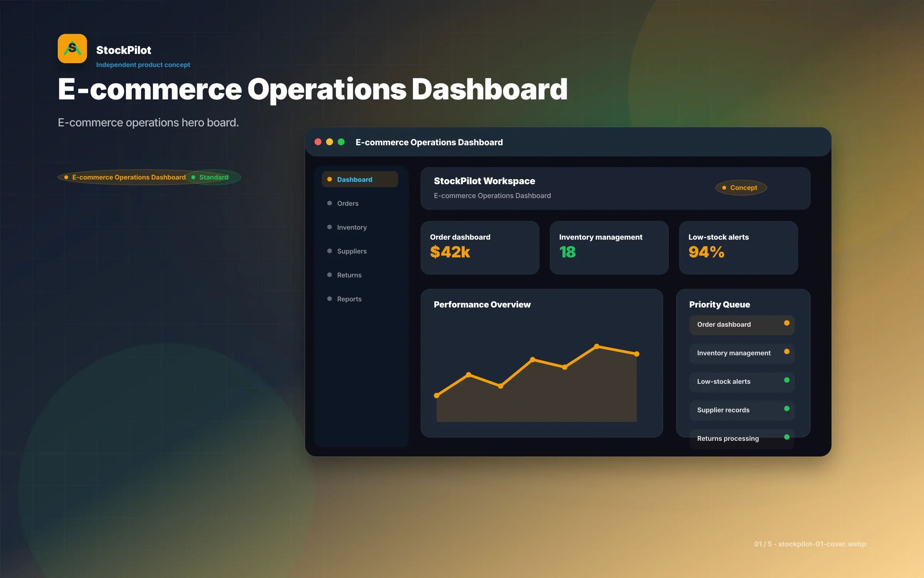Select Returns processing in Priority Queue

(x=742, y=439)
